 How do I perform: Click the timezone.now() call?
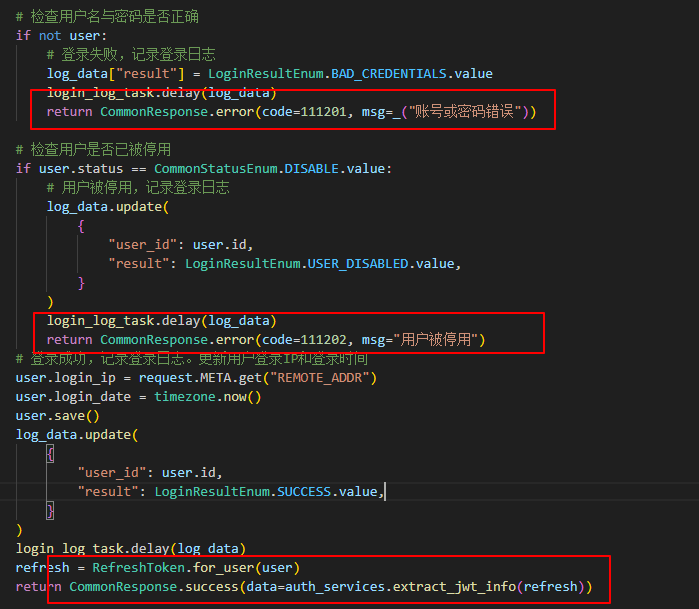click(207, 397)
